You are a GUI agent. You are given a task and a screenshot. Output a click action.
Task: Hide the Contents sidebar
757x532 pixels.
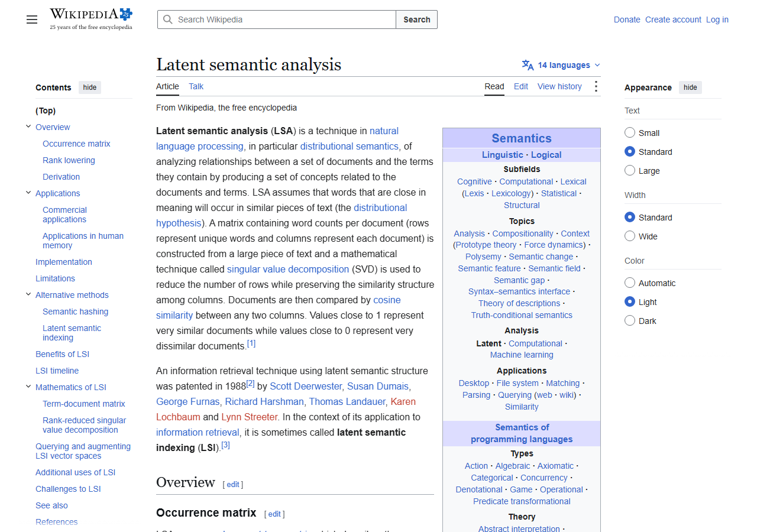click(90, 87)
